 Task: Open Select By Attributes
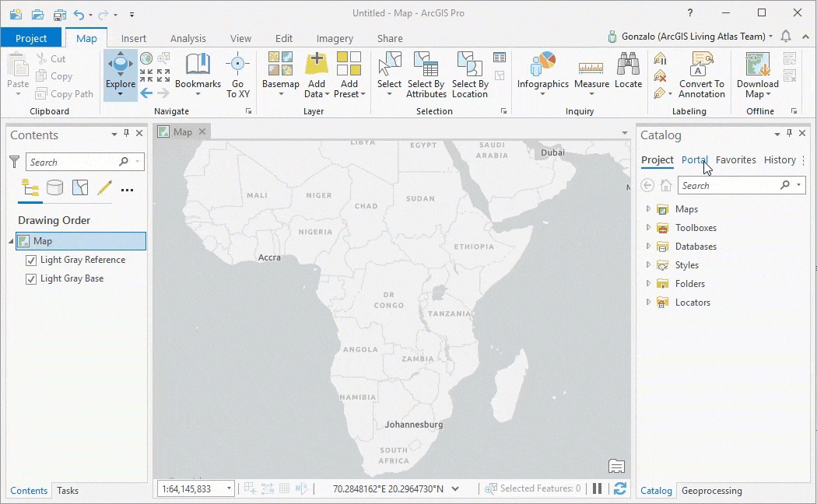pyautogui.click(x=426, y=75)
